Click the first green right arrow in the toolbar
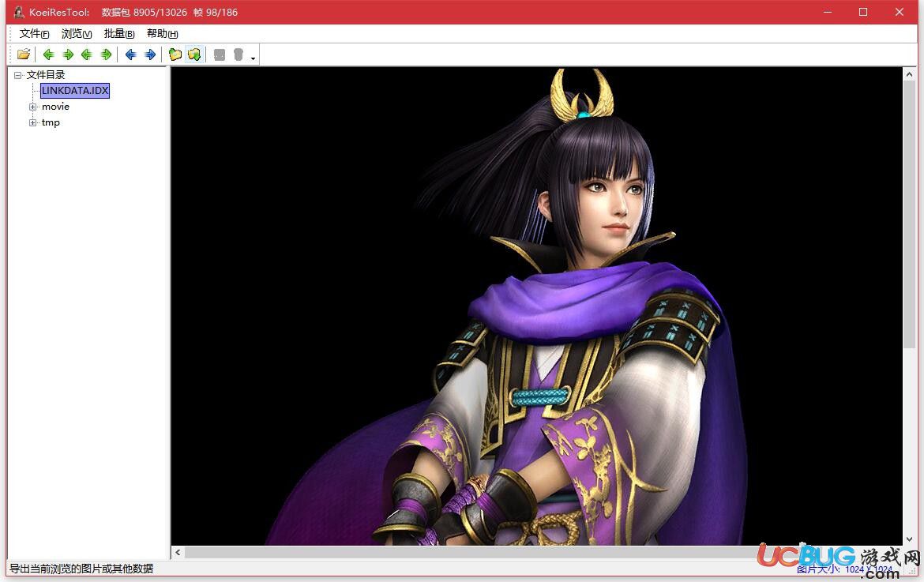The height and width of the screenshot is (582, 924). click(69, 54)
